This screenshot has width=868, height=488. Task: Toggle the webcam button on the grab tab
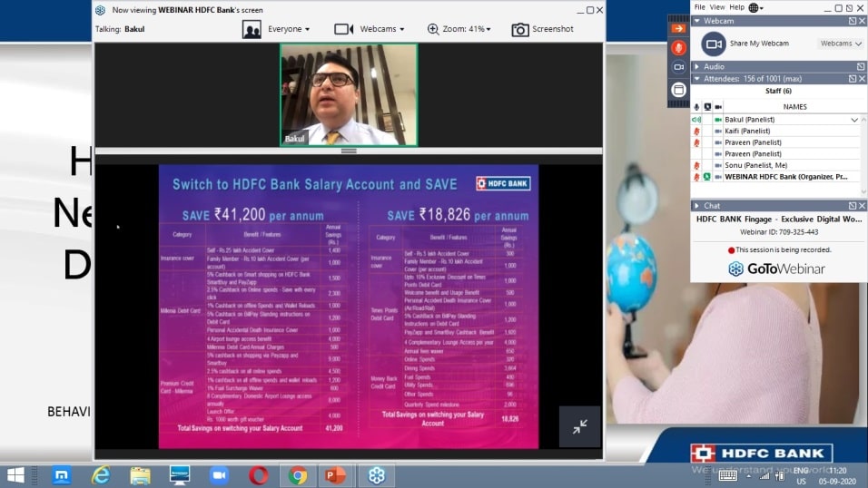678,67
